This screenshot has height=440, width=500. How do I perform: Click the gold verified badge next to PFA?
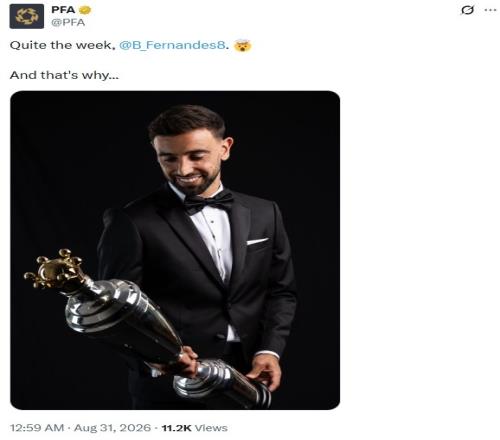[x=85, y=10]
